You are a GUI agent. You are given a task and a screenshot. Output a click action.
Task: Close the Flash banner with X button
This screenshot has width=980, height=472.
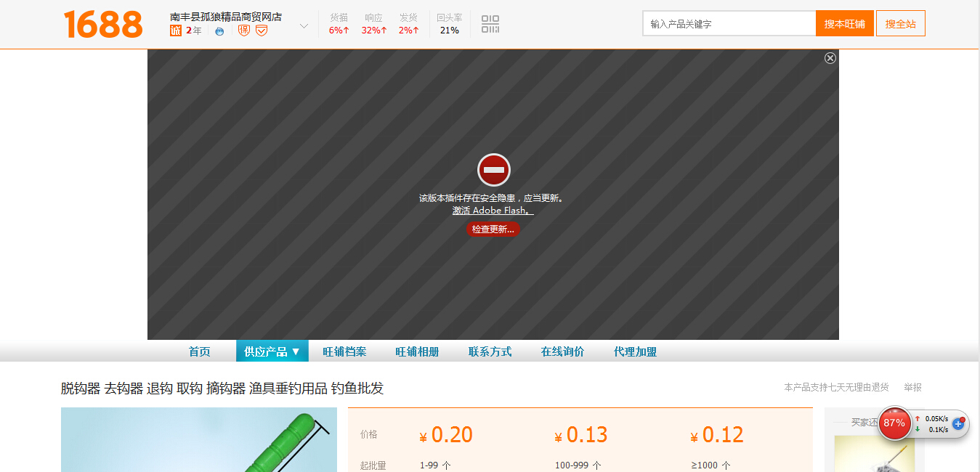[x=830, y=58]
